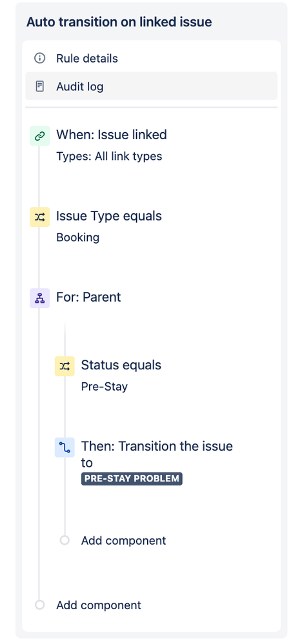Click the inner Add component circle
The height and width of the screenshot is (644, 293).
click(x=65, y=540)
